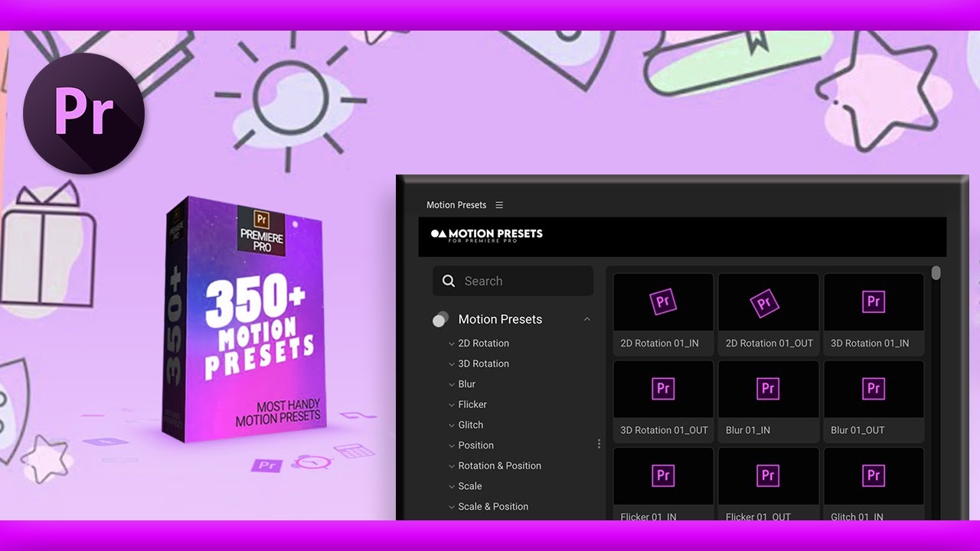Viewport: 980px width, 551px height.
Task: Expand the Glitch folder arrow
Action: click(452, 425)
